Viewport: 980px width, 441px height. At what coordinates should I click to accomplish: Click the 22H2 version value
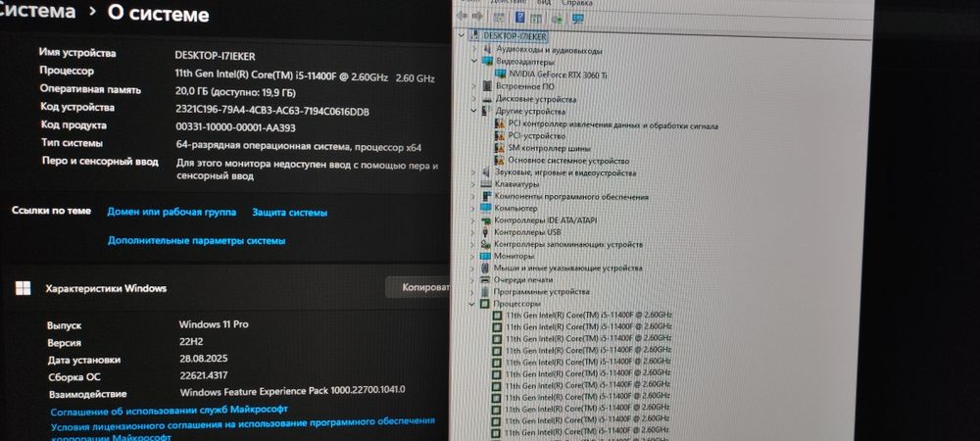click(191, 342)
